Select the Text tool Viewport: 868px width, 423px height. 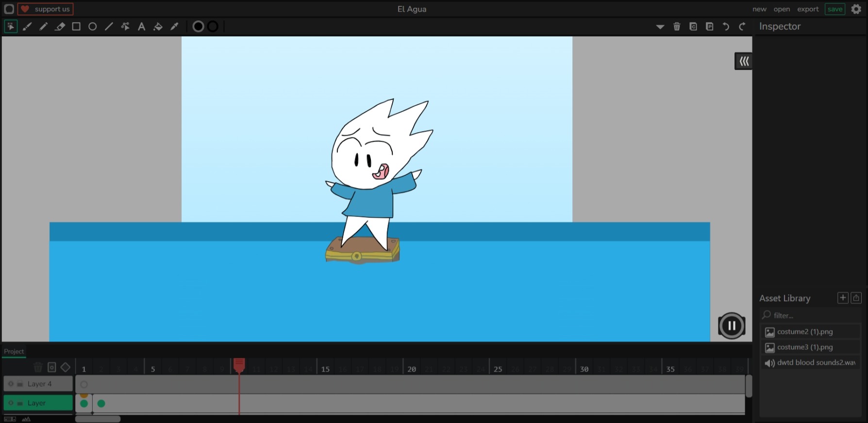click(x=141, y=26)
